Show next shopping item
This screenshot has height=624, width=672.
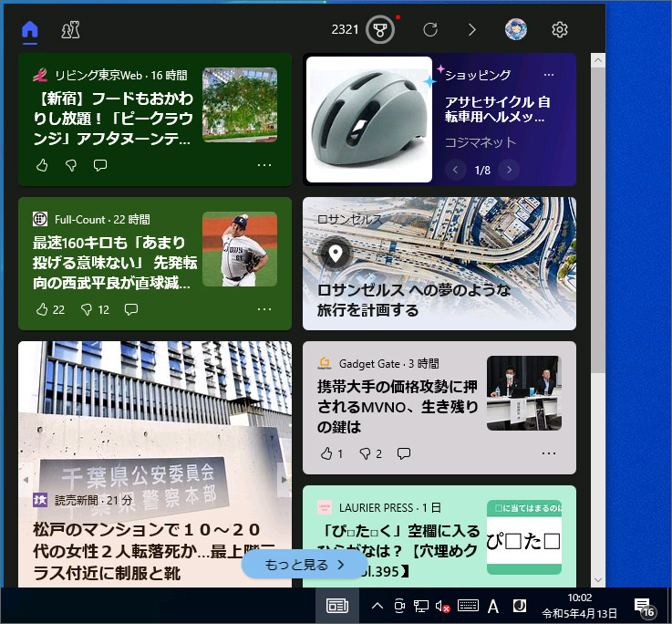pos(509,170)
